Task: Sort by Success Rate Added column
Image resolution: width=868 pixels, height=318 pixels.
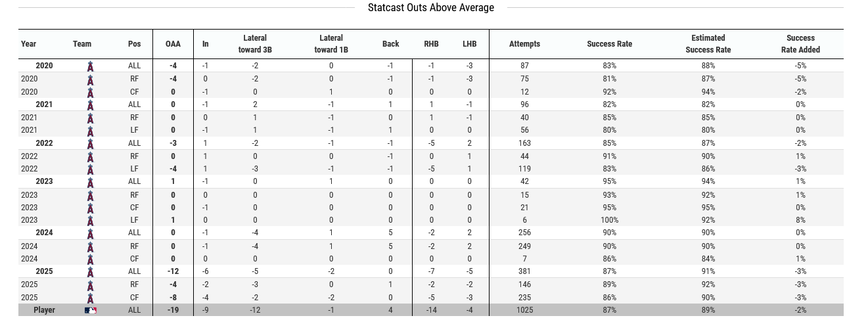Action: point(800,44)
